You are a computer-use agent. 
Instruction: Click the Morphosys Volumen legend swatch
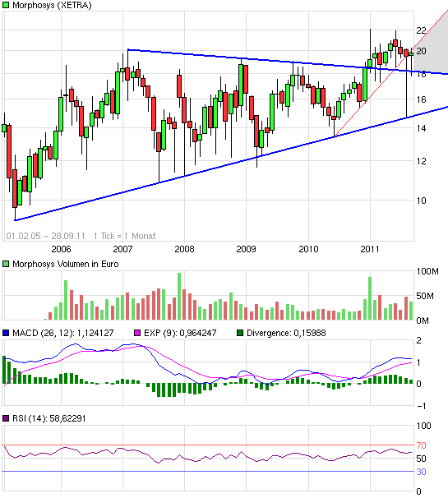pyautogui.click(x=6, y=264)
